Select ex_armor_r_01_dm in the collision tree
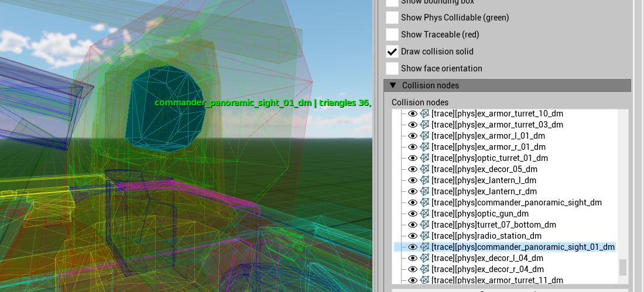 coord(488,147)
